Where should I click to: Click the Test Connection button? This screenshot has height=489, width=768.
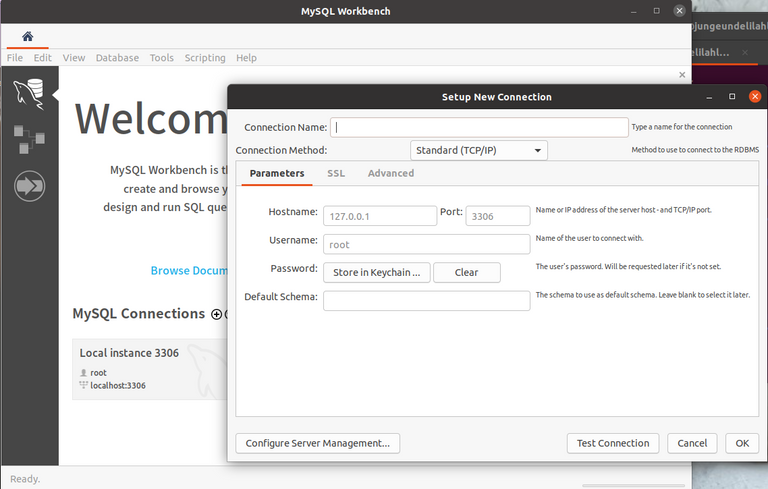(x=613, y=443)
